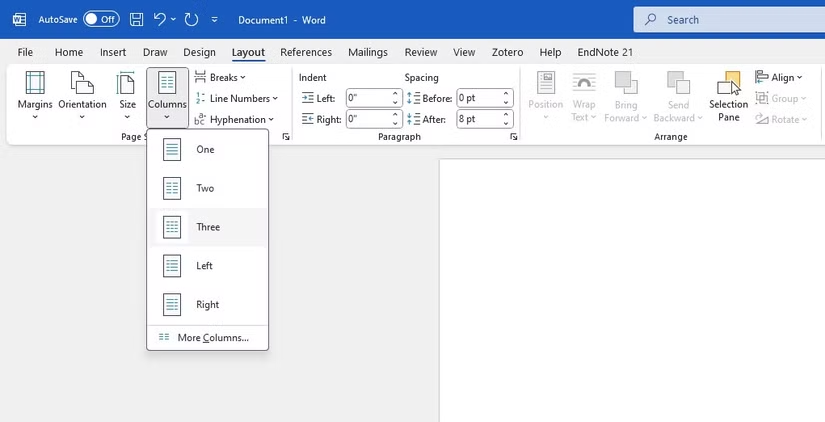Switch to the Design tab
This screenshot has height=422, width=825.
199,52
